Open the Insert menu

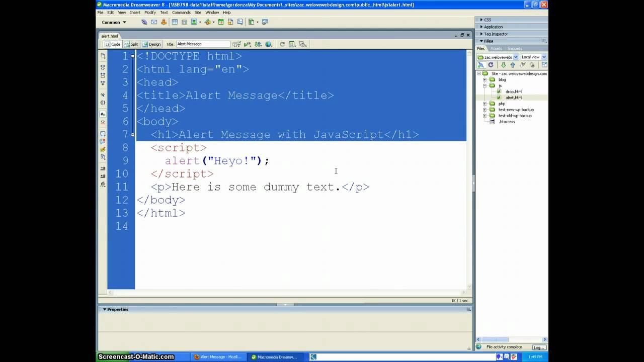coord(135,12)
